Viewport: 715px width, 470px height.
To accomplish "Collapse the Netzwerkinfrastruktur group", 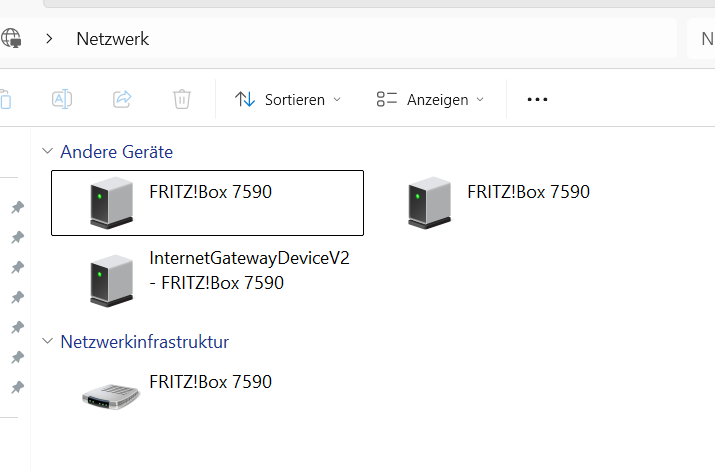I will 46,342.
